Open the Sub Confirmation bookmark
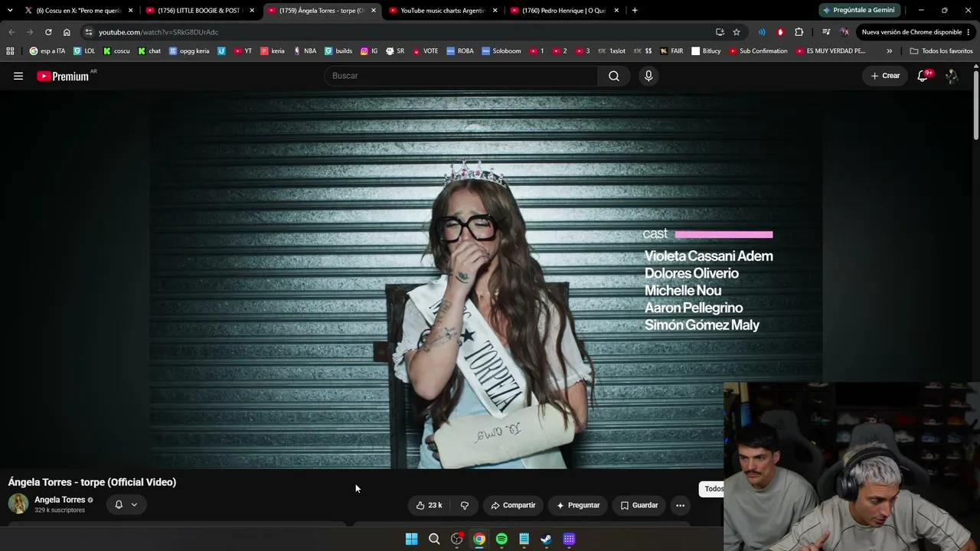 [758, 51]
